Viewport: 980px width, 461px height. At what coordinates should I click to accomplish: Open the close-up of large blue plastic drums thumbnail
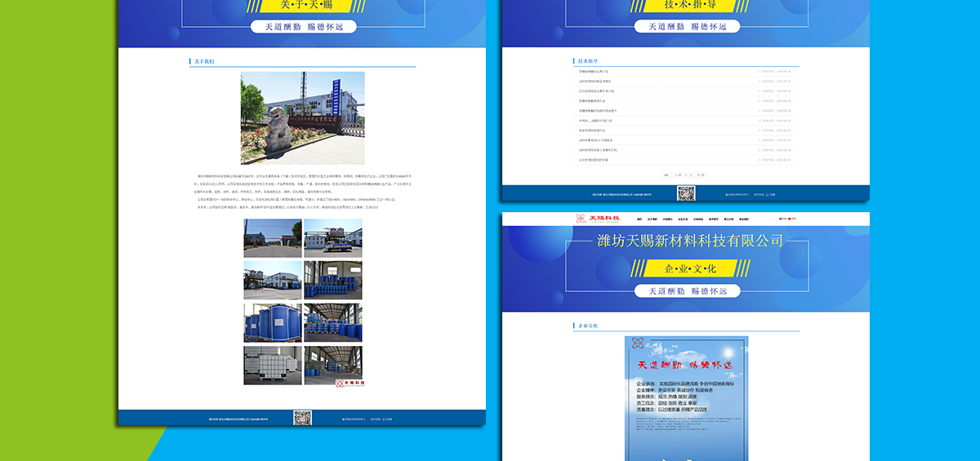point(273,323)
